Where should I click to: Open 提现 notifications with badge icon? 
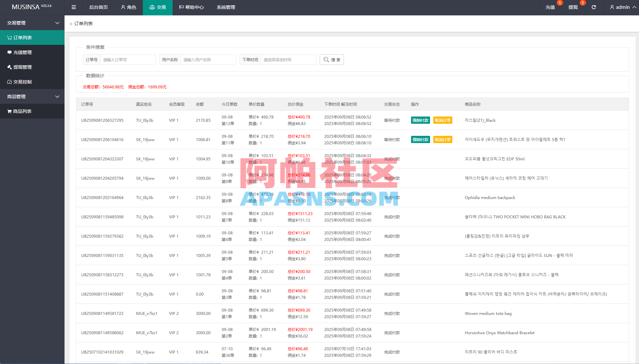tap(573, 7)
